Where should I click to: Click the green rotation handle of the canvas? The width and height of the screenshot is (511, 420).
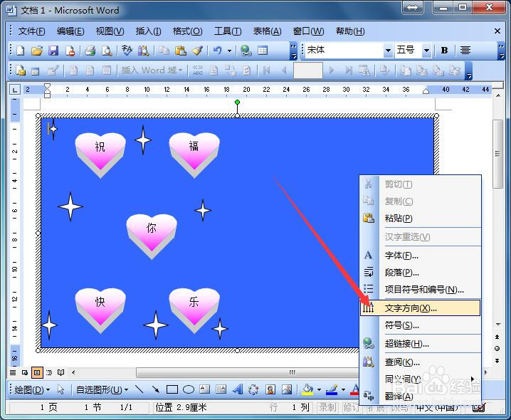tap(237, 102)
